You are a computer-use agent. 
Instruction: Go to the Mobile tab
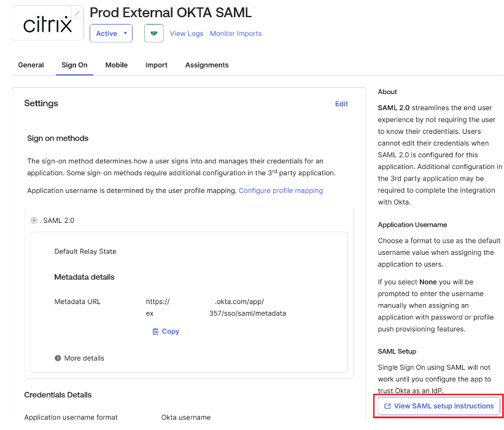[x=117, y=65]
